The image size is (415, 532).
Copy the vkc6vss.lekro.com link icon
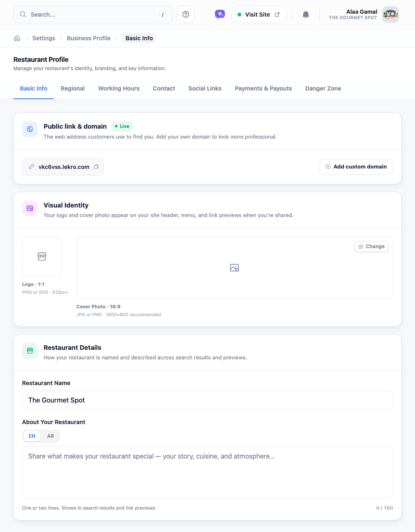pos(96,167)
